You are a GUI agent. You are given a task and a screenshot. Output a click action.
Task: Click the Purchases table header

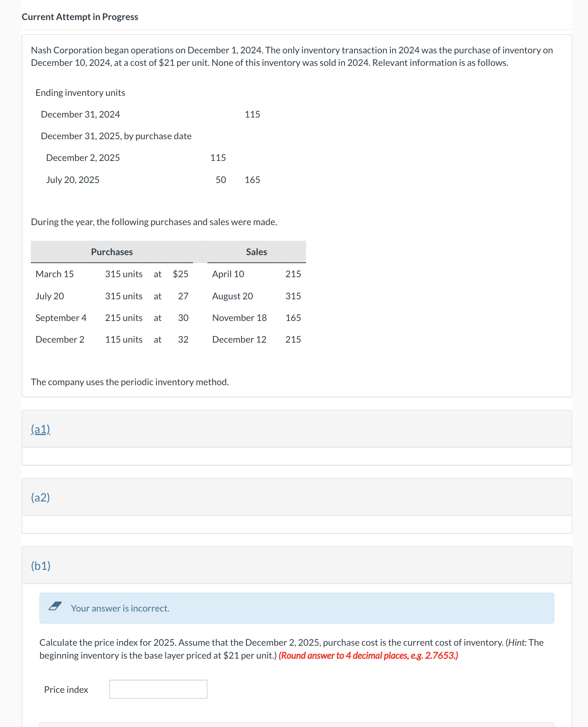point(112,252)
